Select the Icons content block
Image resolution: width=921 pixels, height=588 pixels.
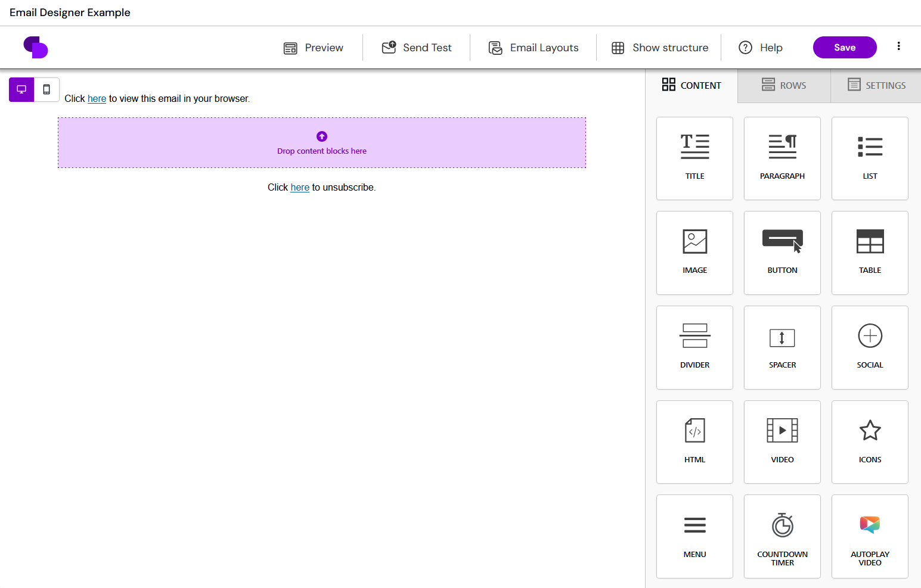click(x=870, y=442)
